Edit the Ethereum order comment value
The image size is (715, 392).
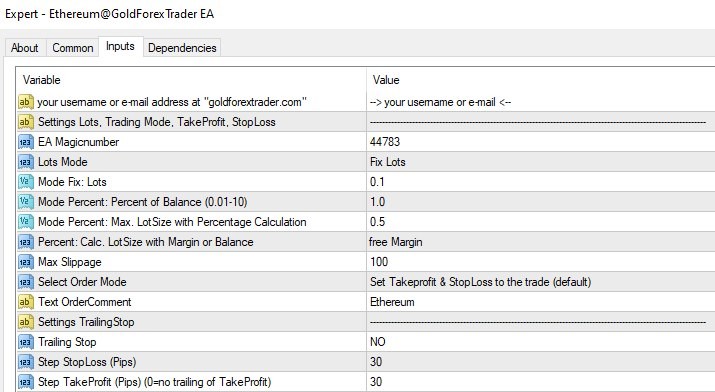[x=541, y=302]
